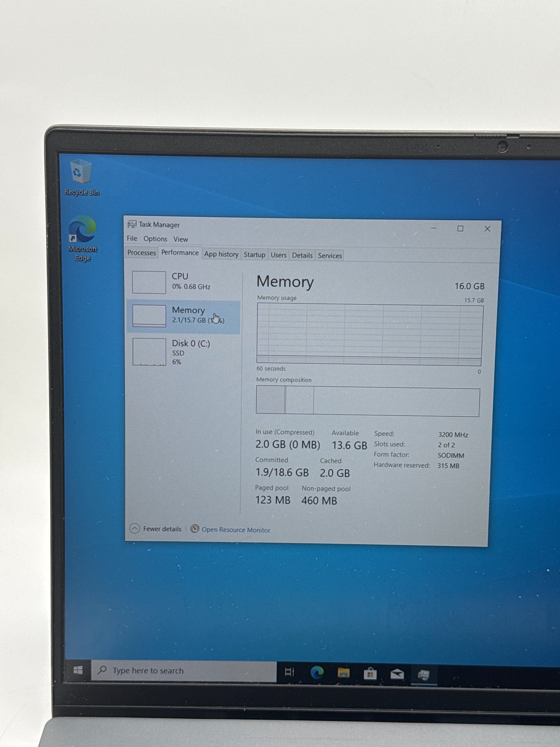Open Microsoft Store taskbar icon
The image size is (560, 747).
pos(370,674)
